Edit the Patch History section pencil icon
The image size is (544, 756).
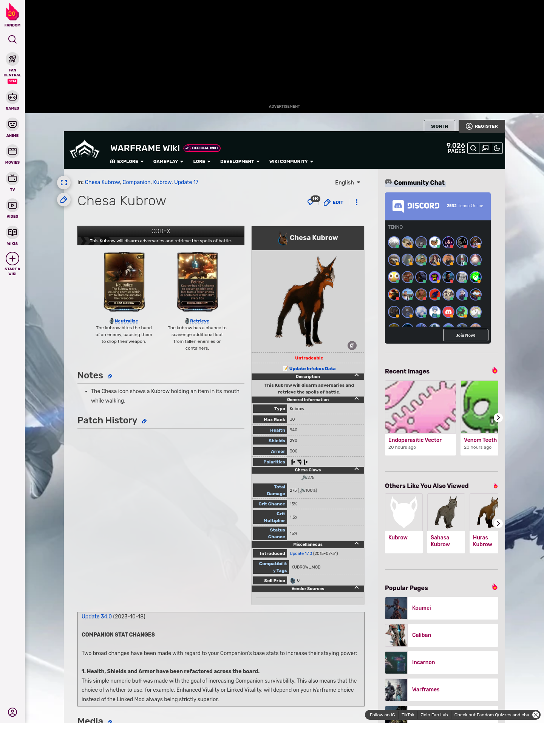tap(144, 421)
